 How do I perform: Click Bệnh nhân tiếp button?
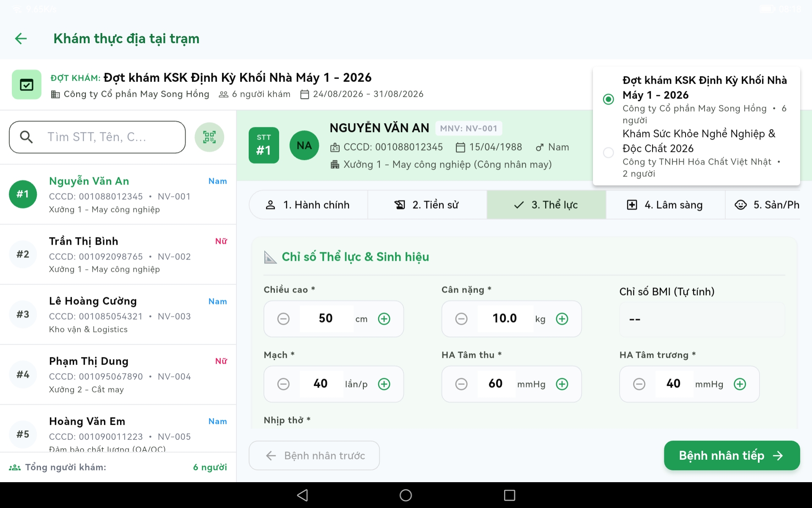click(x=732, y=456)
